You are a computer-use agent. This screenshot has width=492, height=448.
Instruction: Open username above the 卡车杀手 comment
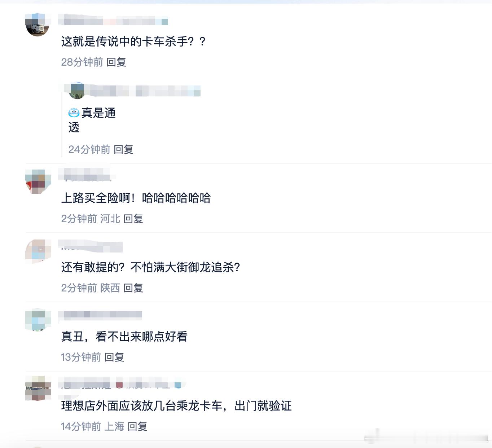[113, 20]
